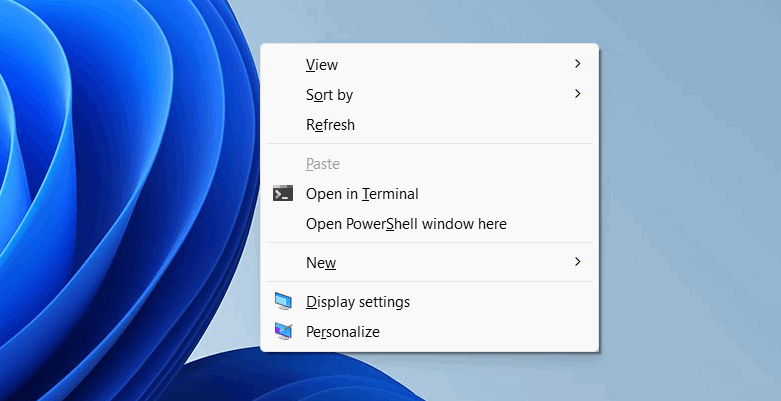781x401 pixels.
Task: Click the greyed-out Paste entry
Action: (429, 163)
